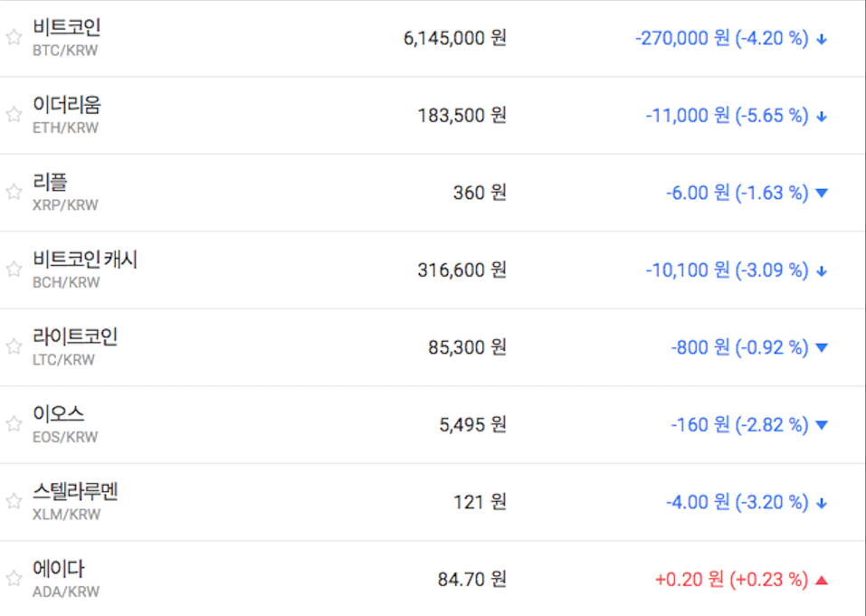Open the 이더리움 coin name link
This screenshot has height=616, width=866.
click(66, 105)
